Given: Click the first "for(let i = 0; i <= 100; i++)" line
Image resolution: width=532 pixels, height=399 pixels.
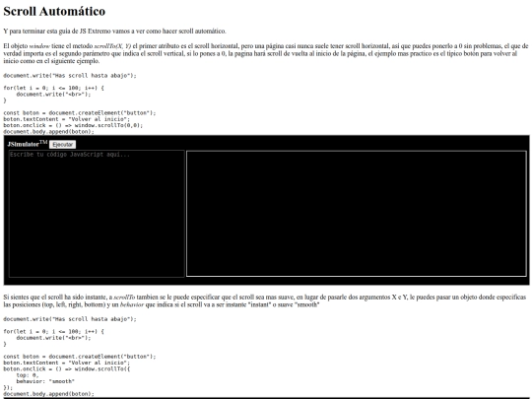Looking at the screenshot, I should point(53,88).
